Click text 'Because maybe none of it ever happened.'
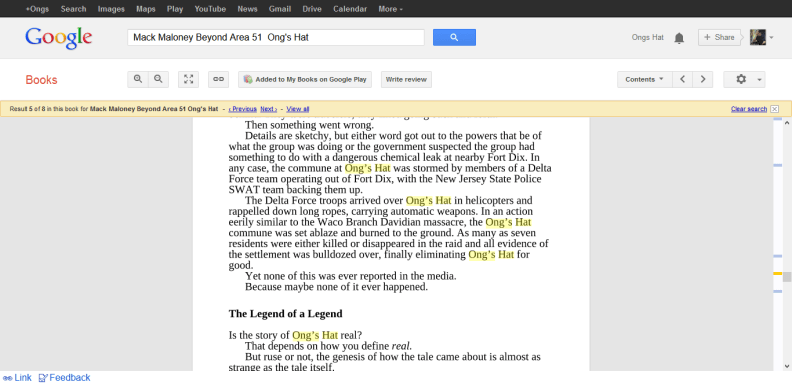The height and width of the screenshot is (386, 792). (336, 287)
